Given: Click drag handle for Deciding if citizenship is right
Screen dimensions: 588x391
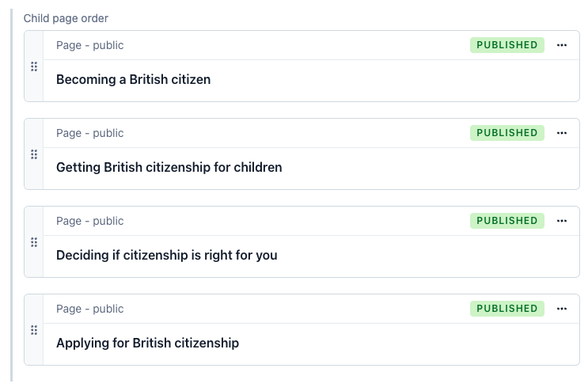Looking at the screenshot, I should pyautogui.click(x=34, y=242).
